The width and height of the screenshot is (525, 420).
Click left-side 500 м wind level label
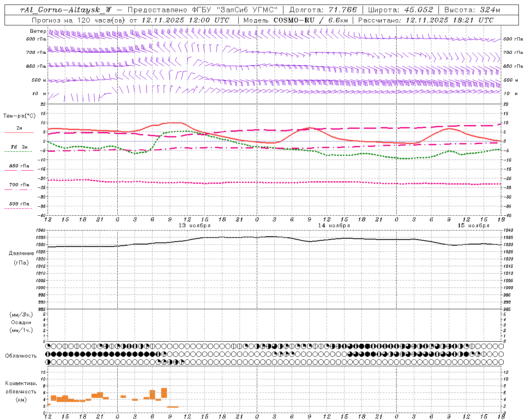pos(39,80)
